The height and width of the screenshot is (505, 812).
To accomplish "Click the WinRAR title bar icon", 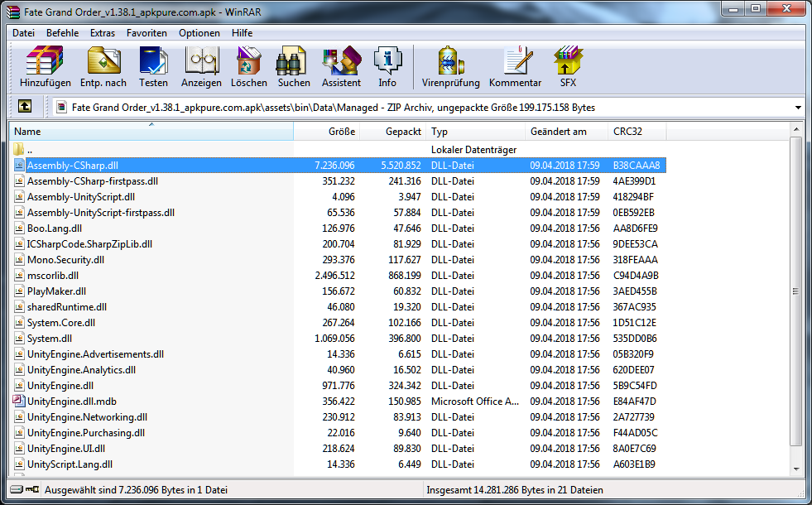I will coord(13,12).
